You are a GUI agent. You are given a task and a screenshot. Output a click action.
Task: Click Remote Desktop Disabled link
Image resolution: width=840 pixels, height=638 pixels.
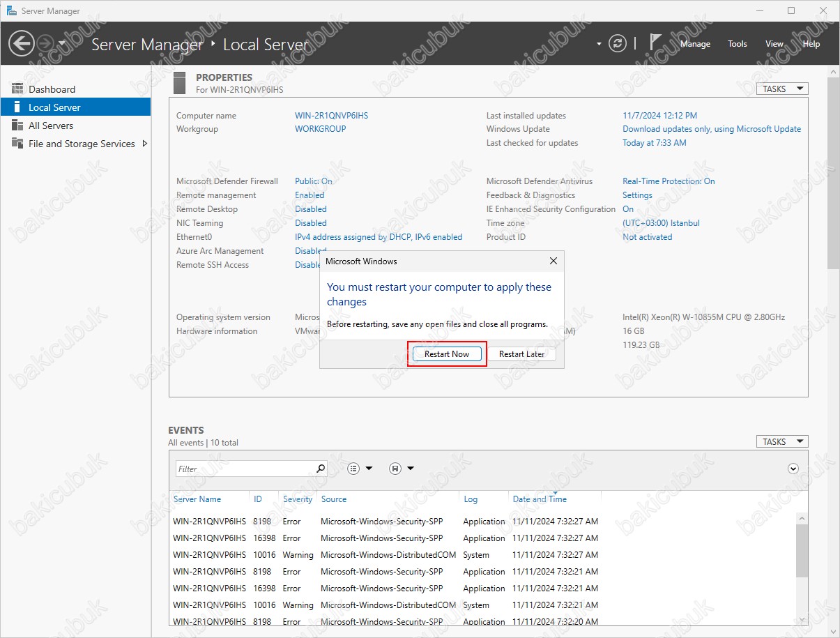[x=311, y=209]
